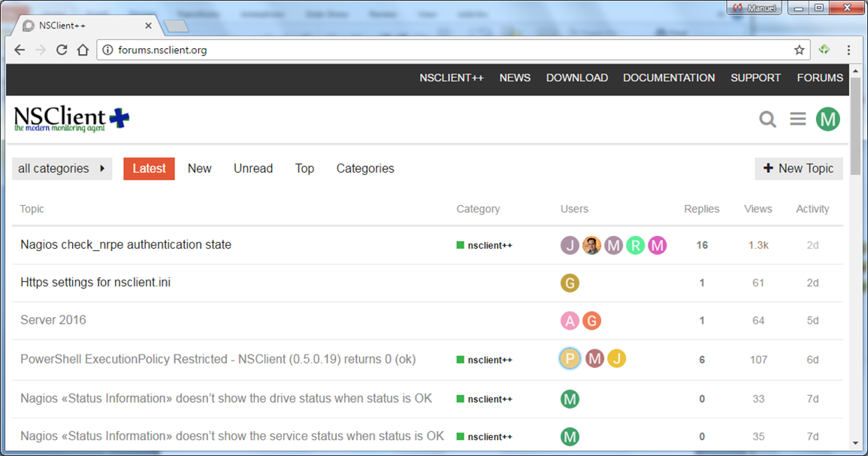Click nsclient++ category of drive status topic
The image size is (868, 456).
(485, 399)
